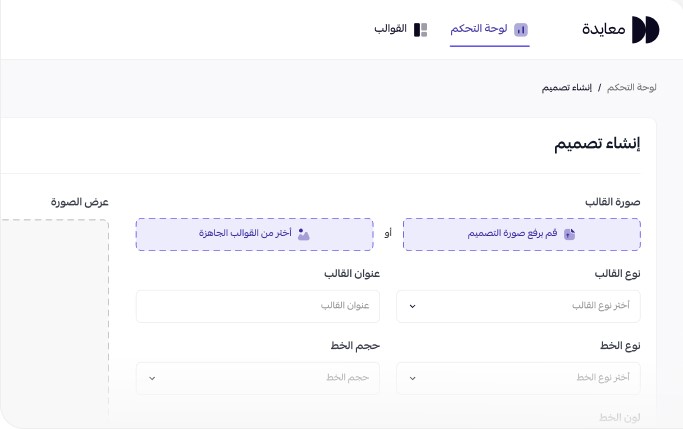683x429 pixels.
Task: Click the معايدة brand name text
Action: [604, 30]
